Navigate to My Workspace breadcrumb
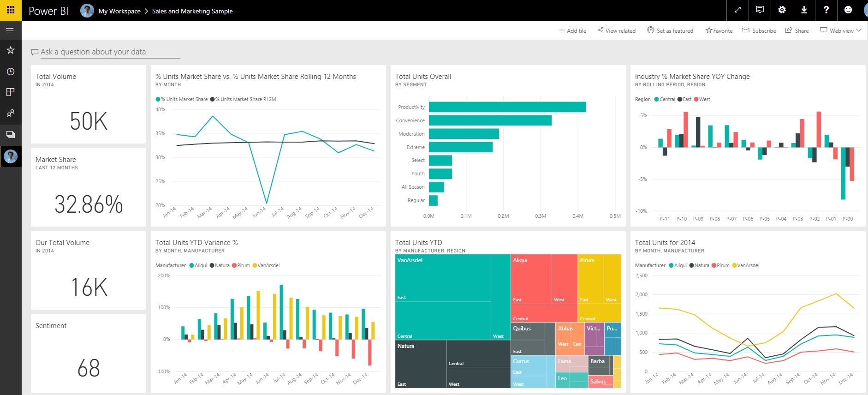The width and height of the screenshot is (868, 395). coord(119,11)
